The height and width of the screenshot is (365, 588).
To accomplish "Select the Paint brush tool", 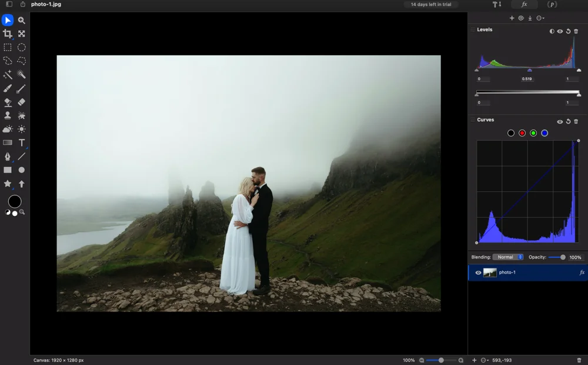I will tap(8, 88).
